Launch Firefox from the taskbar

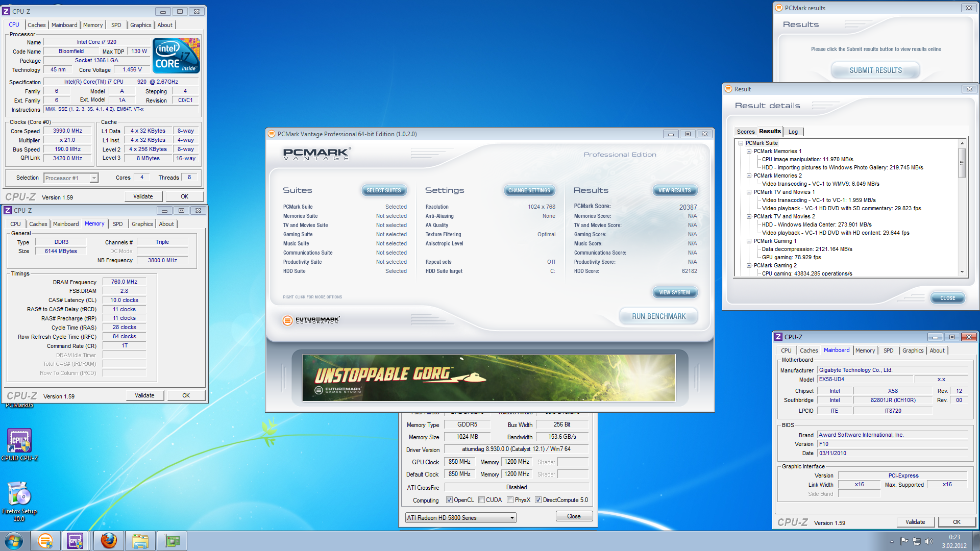coord(108,541)
